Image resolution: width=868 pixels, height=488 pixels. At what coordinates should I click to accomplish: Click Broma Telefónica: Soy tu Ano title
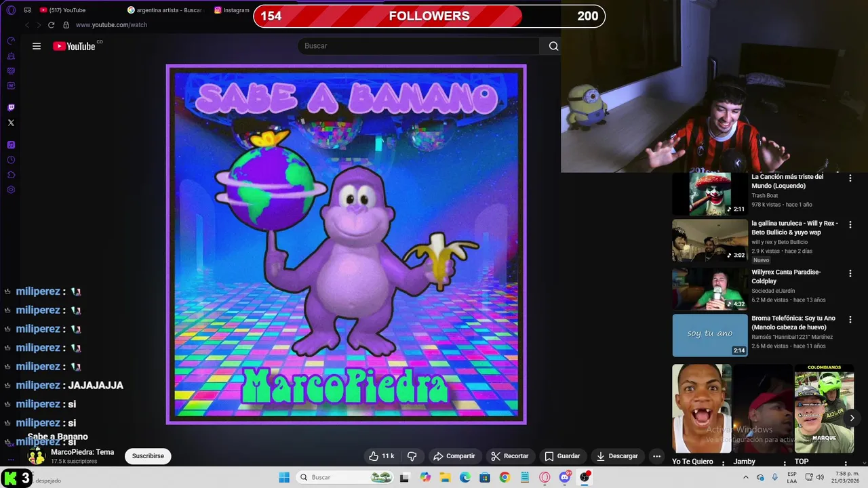coord(793,323)
